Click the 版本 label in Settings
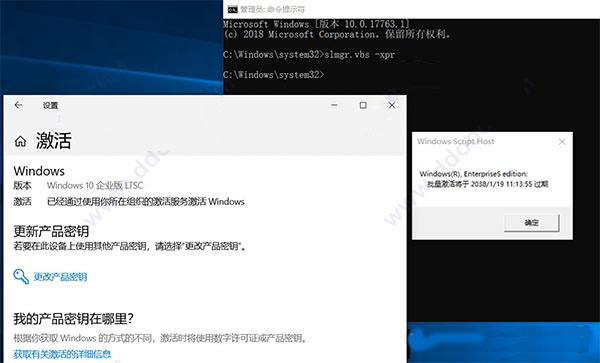The image size is (600, 363). point(23,186)
